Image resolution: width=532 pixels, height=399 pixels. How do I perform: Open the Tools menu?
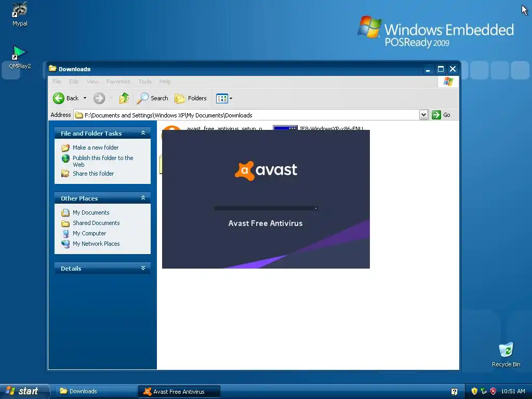point(145,82)
